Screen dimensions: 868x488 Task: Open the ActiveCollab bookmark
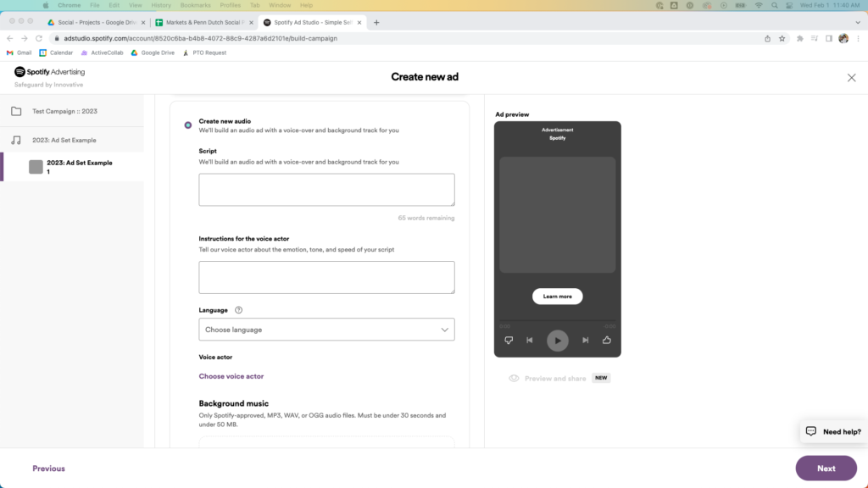click(102, 53)
